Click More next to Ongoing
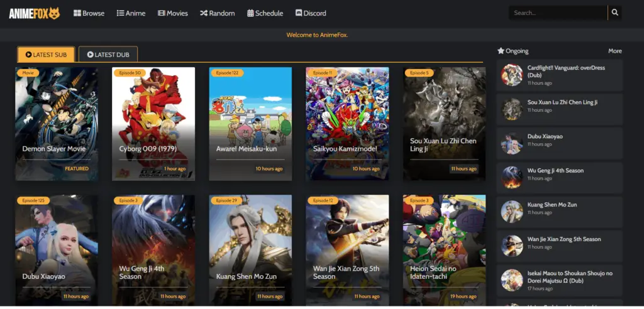 click(x=615, y=51)
